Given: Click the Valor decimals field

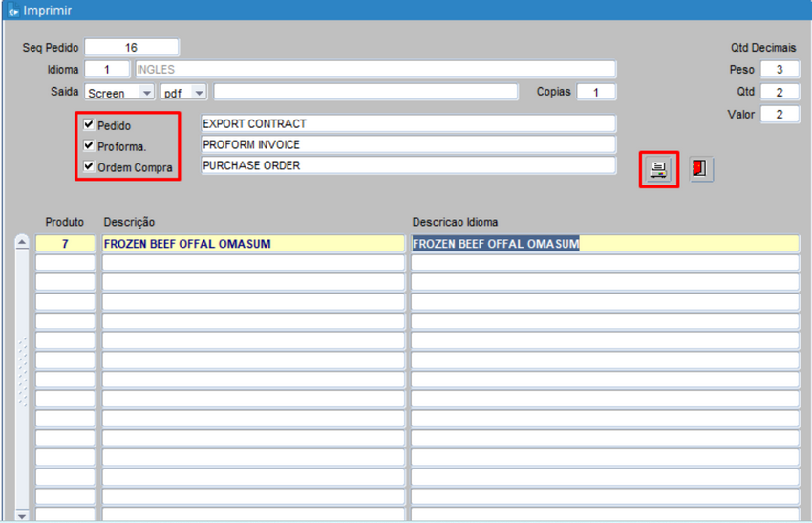Looking at the screenshot, I should [x=780, y=115].
